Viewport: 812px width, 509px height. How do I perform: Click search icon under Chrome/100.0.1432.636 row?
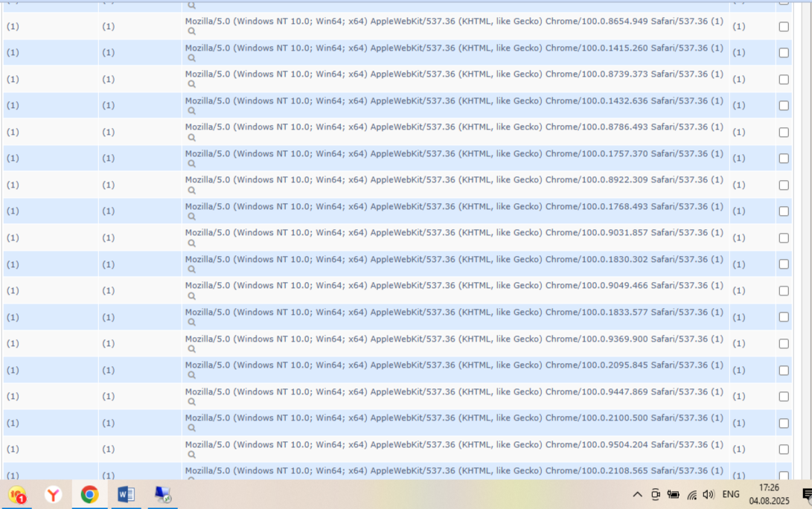pos(191,111)
